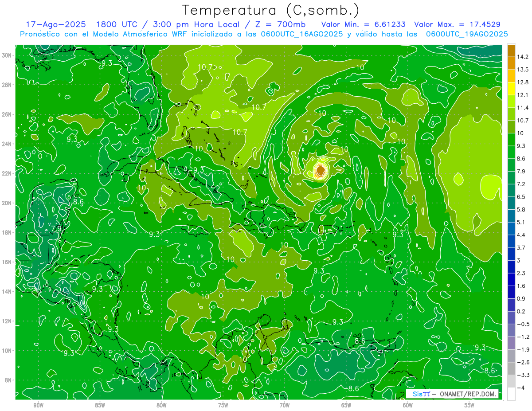Click the hurricane warm core orange spot

[321, 170]
